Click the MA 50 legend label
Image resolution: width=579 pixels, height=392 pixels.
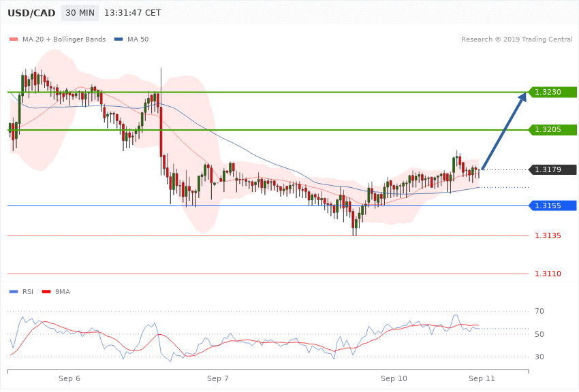click(x=138, y=39)
